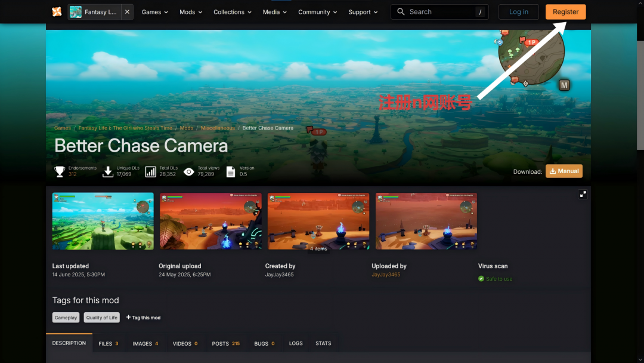This screenshot has width=644, height=363.
Task: Click the Safe to use link
Action: point(499,279)
